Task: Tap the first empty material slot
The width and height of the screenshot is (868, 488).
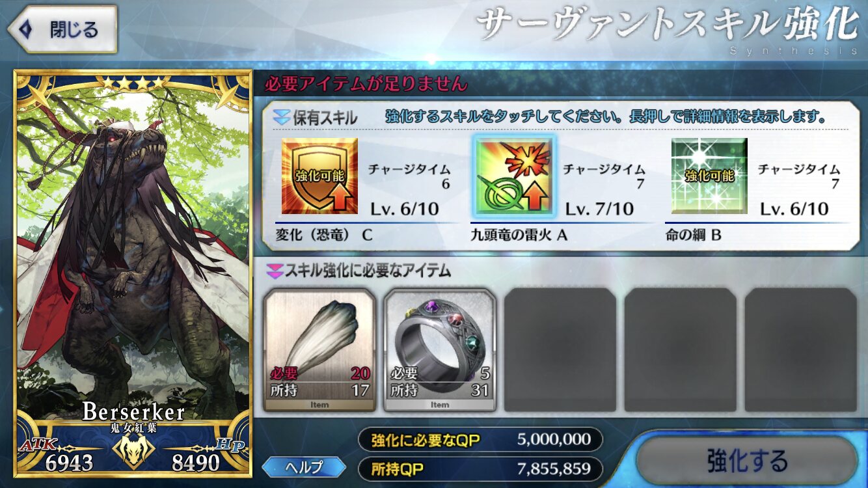Action: tap(560, 350)
